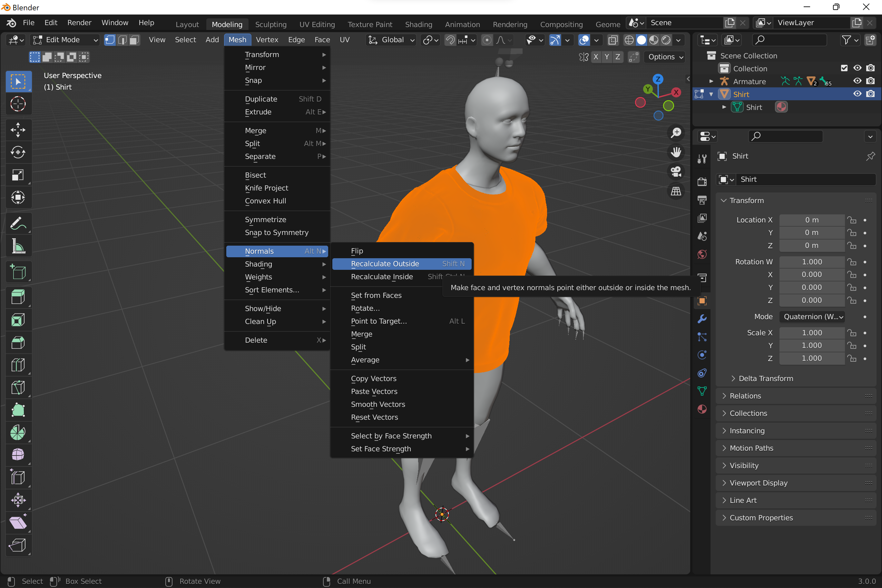Toggle X axis mirror button

(595, 57)
